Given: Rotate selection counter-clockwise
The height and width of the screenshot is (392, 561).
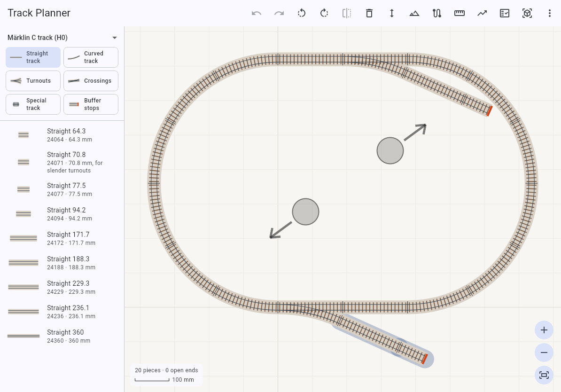Looking at the screenshot, I should click(x=302, y=13).
